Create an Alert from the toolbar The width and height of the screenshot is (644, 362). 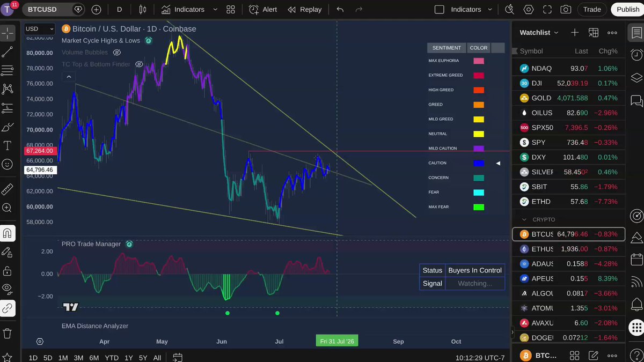point(263,10)
